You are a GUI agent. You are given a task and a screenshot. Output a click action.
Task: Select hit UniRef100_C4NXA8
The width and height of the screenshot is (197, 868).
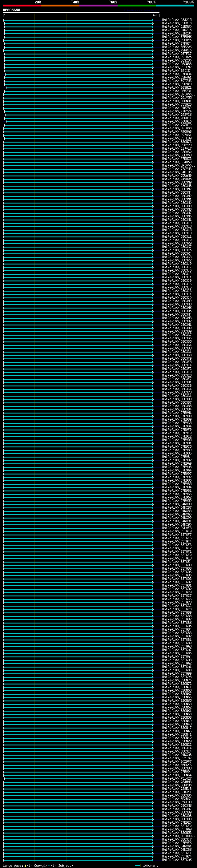(177, 755)
